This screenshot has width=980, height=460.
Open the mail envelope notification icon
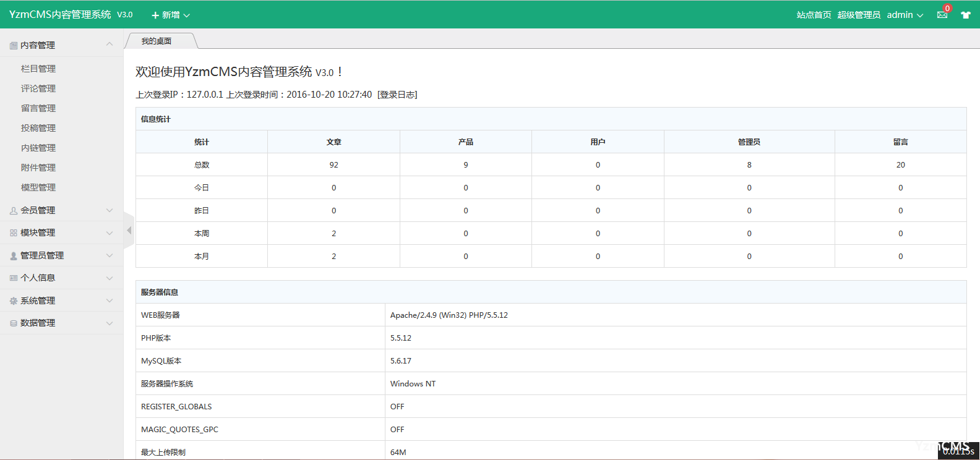point(942,15)
